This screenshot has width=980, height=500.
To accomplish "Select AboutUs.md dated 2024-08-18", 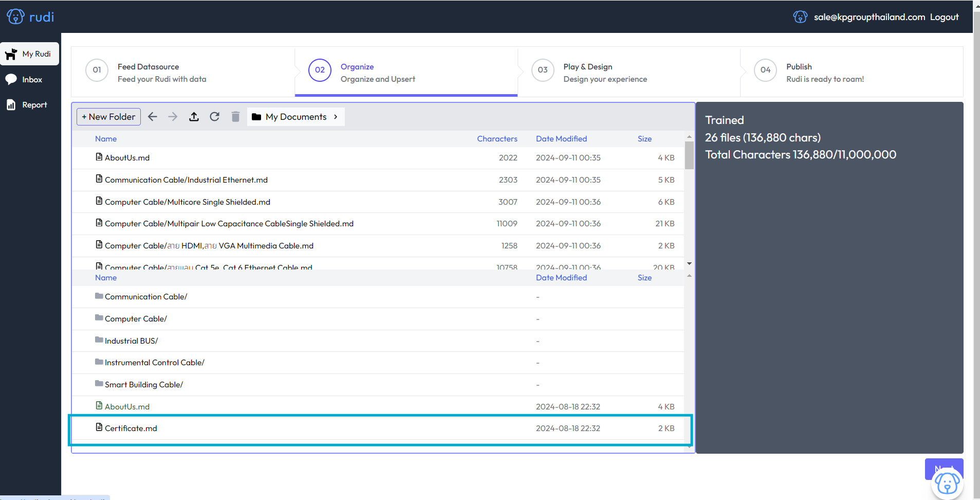I will click(x=378, y=407).
